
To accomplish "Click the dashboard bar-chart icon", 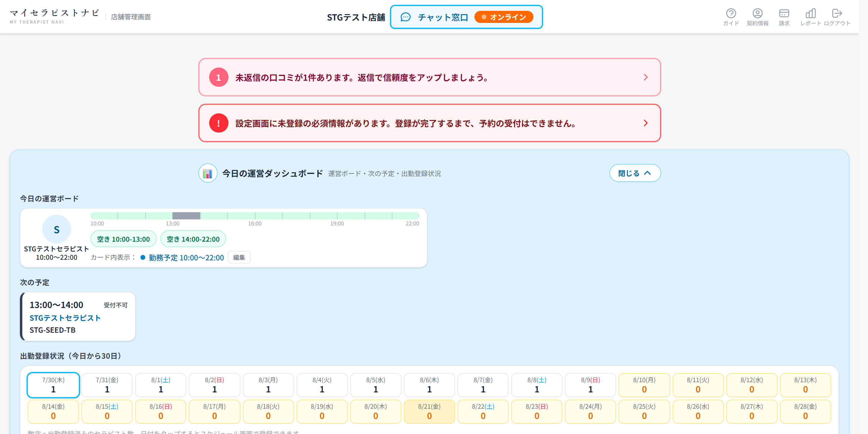I will (208, 173).
